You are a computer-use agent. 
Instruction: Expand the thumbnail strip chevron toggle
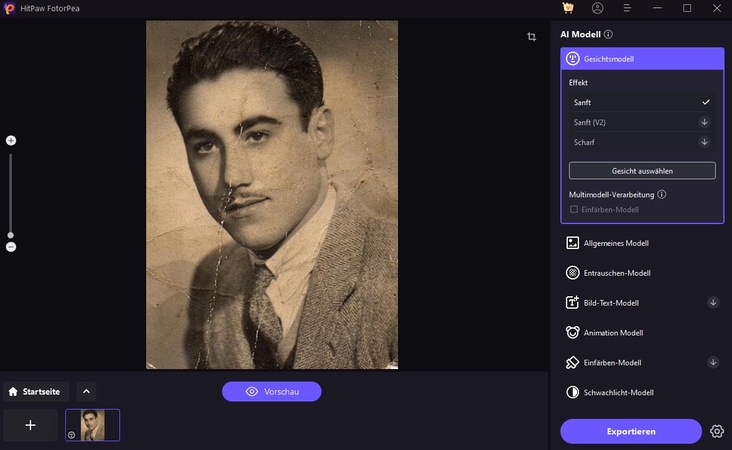[x=86, y=392]
